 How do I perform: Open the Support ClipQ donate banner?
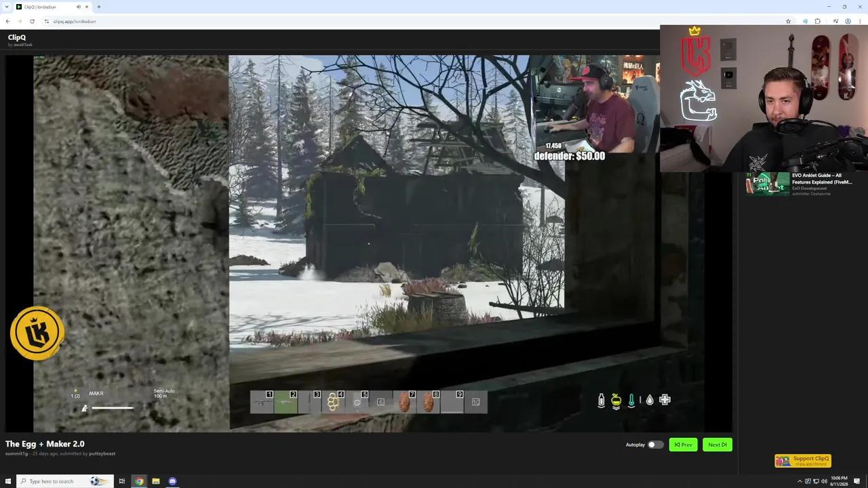[803, 461]
